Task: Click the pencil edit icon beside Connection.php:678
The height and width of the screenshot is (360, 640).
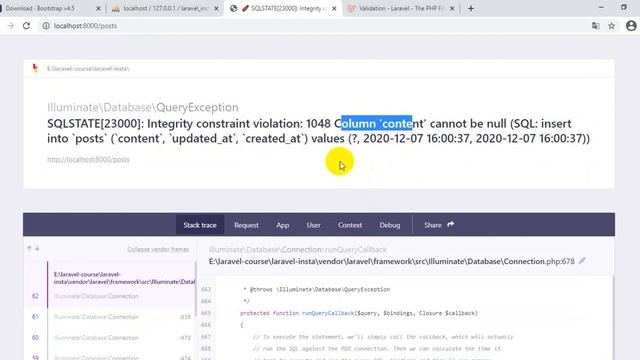Action: click(582, 260)
